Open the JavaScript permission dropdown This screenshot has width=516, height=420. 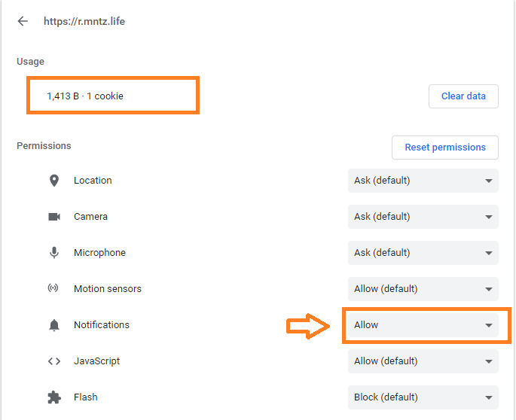(423, 361)
